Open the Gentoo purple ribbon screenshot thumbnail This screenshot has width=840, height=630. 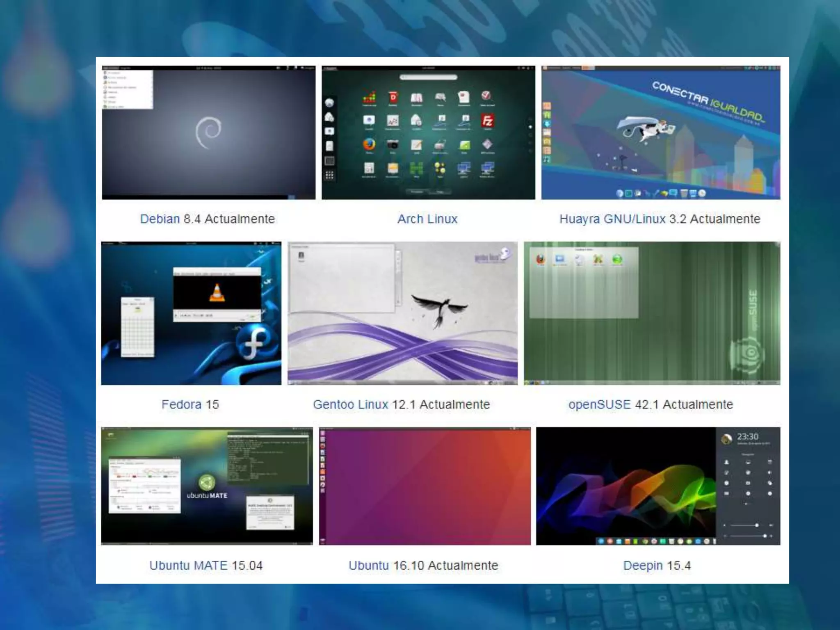402,313
